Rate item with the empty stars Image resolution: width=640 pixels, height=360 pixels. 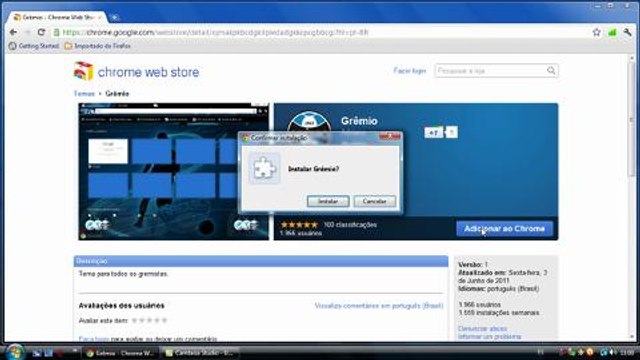point(149,320)
